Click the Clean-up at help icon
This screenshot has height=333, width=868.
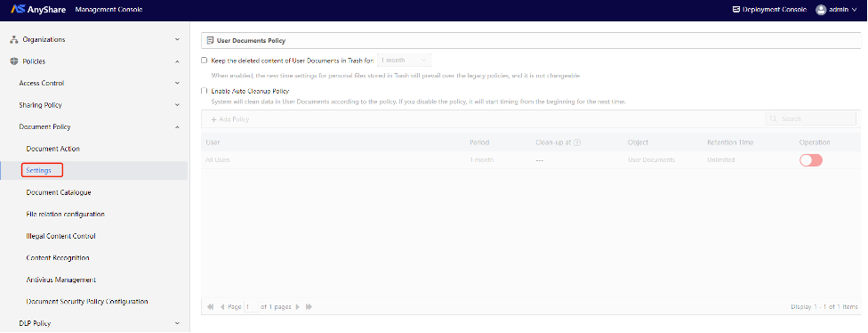[577, 142]
